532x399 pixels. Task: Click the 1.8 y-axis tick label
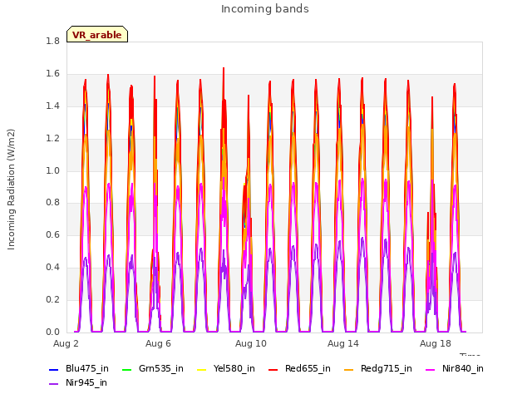pos(52,42)
